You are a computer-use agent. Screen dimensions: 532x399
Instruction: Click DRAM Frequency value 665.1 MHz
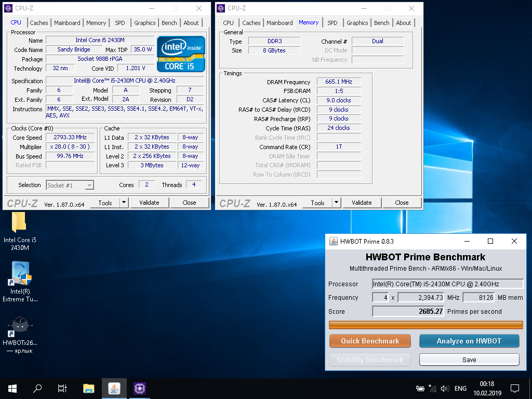click(339, 82)
